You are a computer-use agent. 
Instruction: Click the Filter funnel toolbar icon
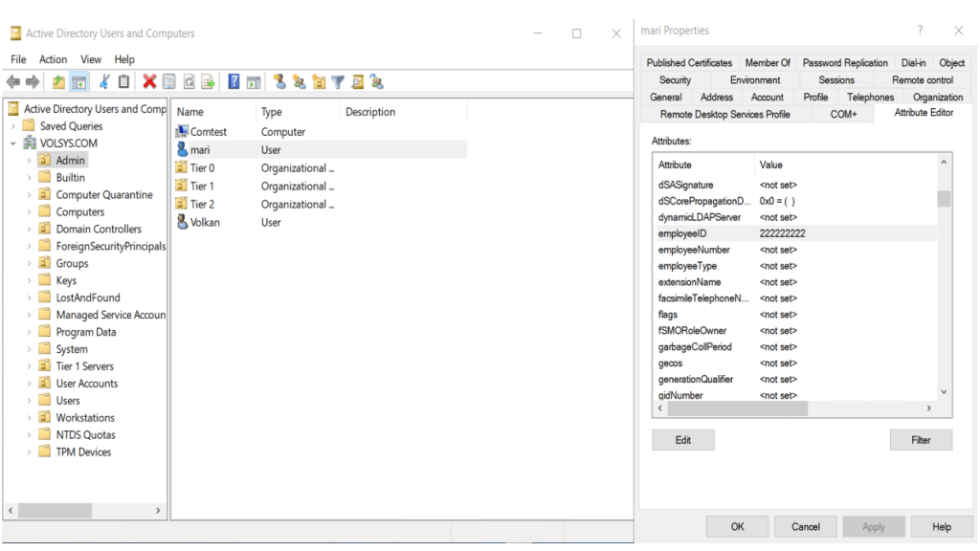click(337, 82)
